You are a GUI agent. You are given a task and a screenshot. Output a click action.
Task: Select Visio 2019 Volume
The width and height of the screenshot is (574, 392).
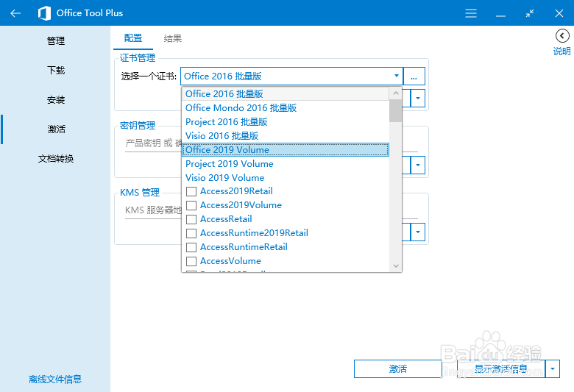286,177
